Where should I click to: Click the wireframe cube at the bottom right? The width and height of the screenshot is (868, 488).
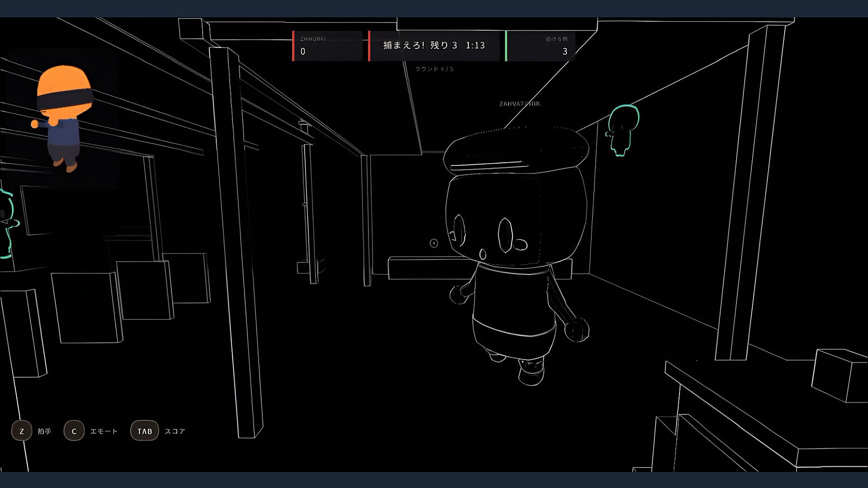point(839,375)
